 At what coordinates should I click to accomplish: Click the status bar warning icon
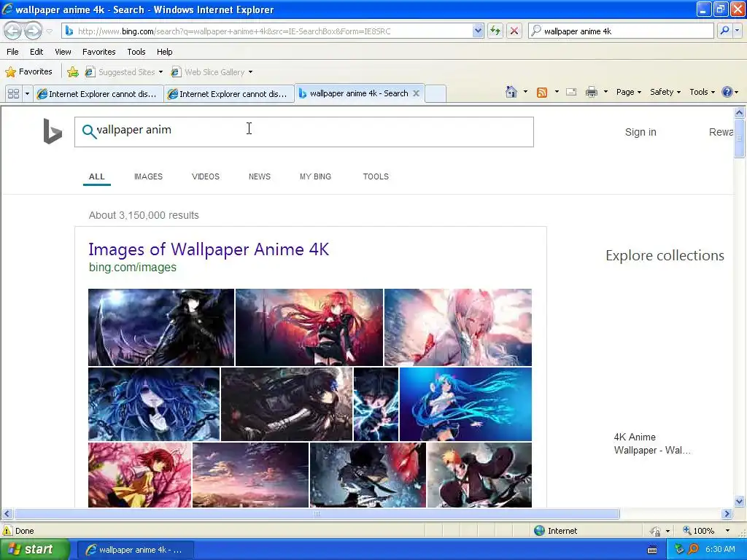(7, 531)
